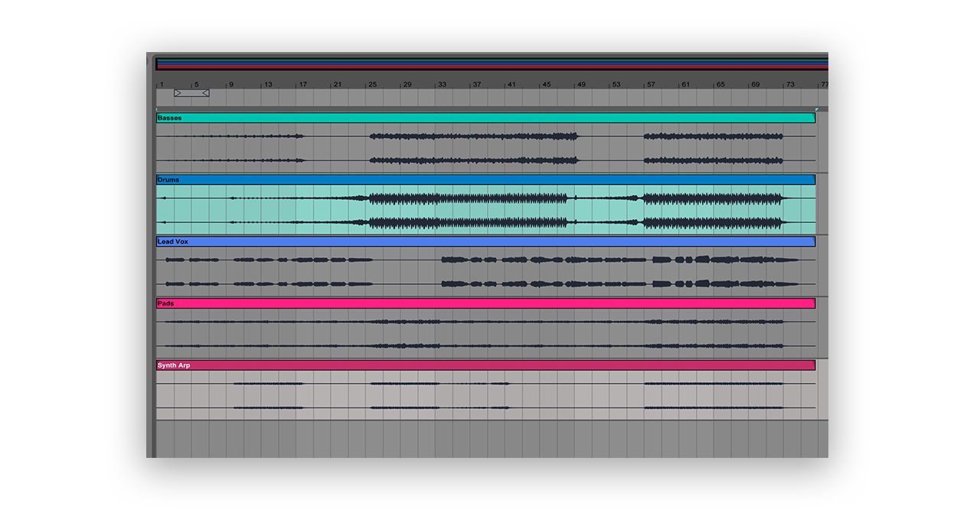Click bar 53 on the beat ruler

(616, 83)
